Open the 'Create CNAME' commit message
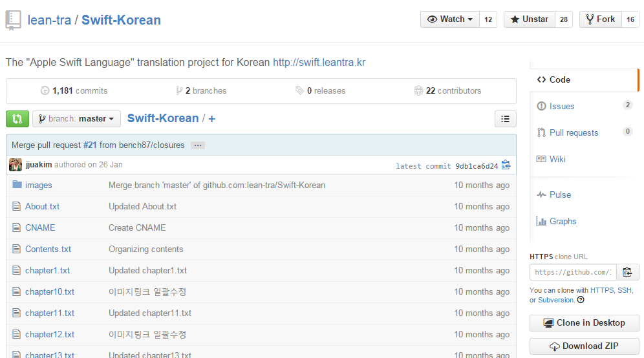 coord(137,228)
